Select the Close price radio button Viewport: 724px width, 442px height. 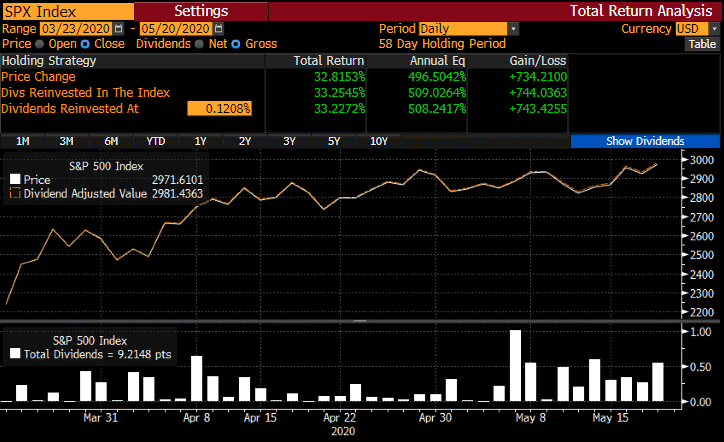pyautogui.click(x=85, y=45)
